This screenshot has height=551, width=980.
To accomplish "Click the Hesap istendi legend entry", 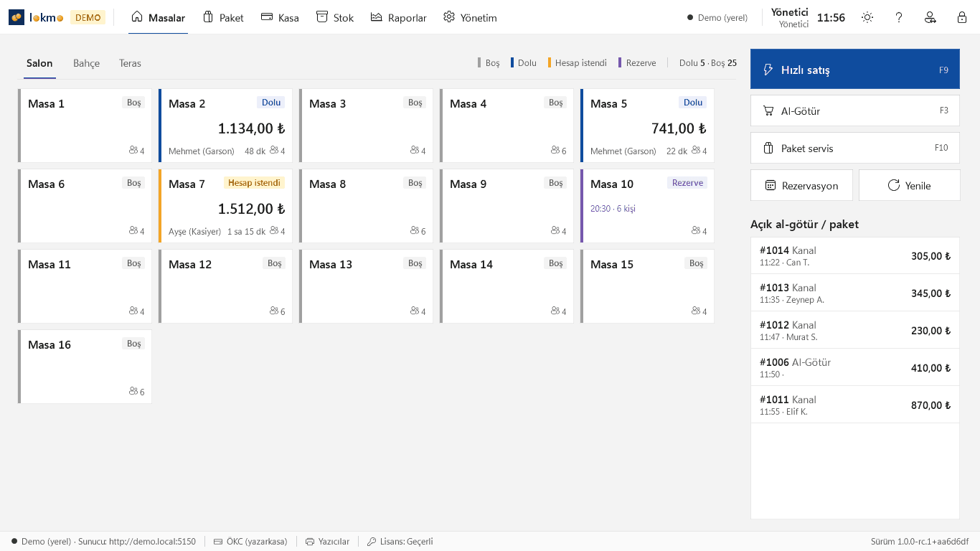I will pos(577,63).
